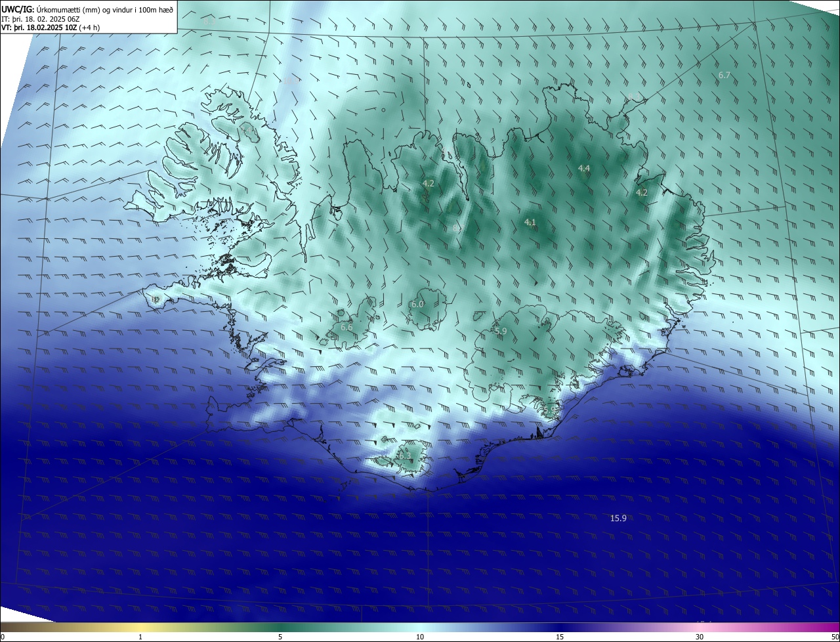Click the "0" tick on the color scale
The width and height of the screenshot is (840, 642).
(x=2, y=637)
